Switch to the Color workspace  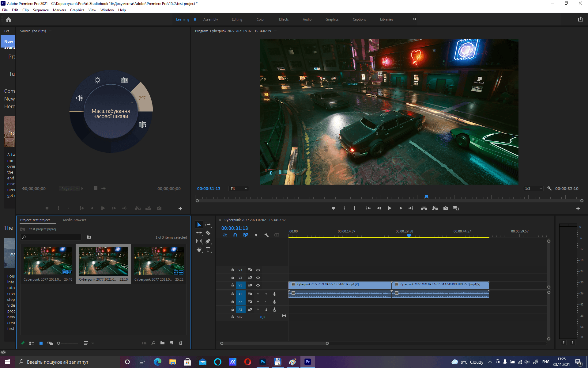tap(260, 19)
